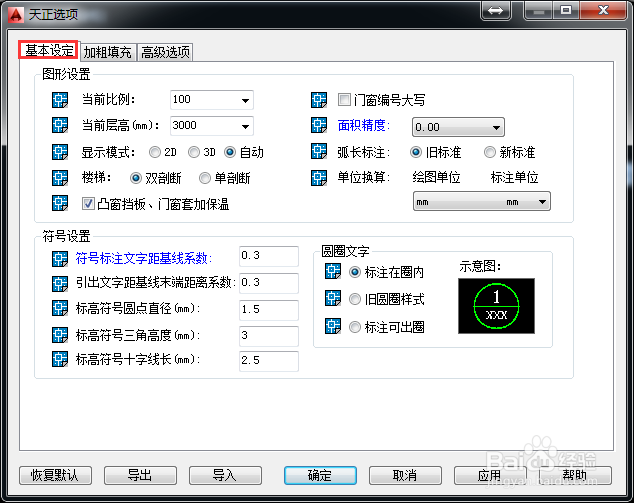The width and height of the screenshot is (634, 503).
Task: Click the 标高符号十字线长 field showing 2.5
Action: 269,361
